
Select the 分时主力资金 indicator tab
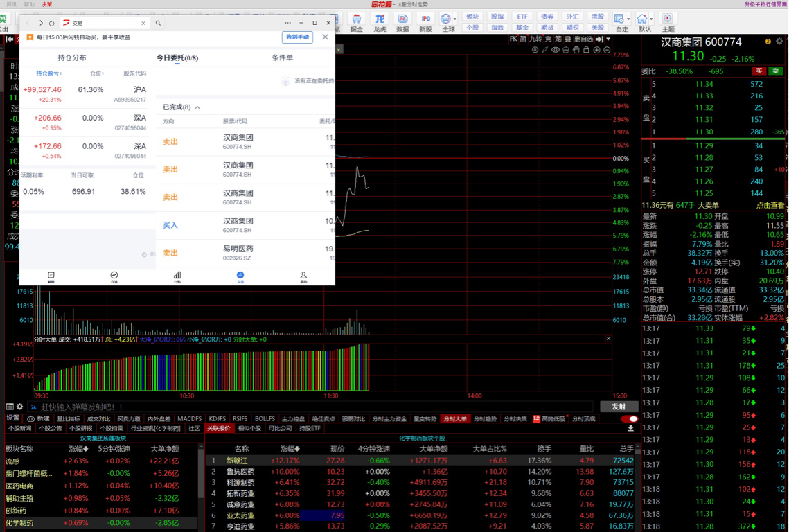[x=389, y=419]
